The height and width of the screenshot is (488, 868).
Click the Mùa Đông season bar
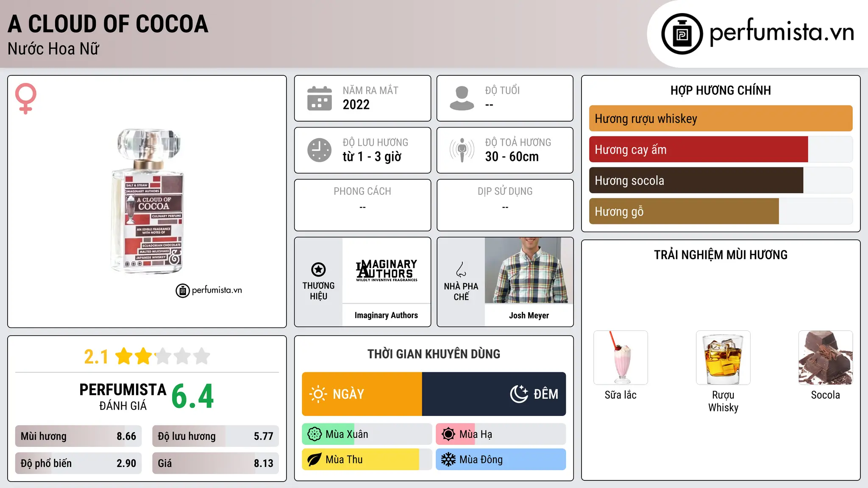click(501, 460)
